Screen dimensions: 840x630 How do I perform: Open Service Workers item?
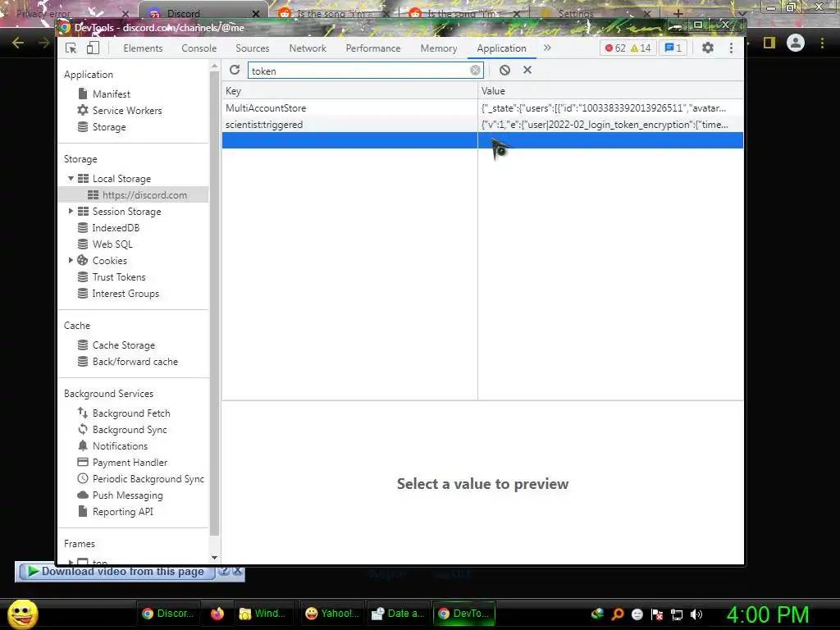point(127,111)
